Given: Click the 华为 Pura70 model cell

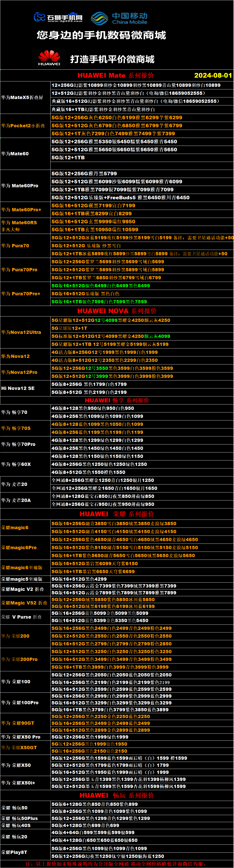Looking at the screenshot, I should 25,246.
